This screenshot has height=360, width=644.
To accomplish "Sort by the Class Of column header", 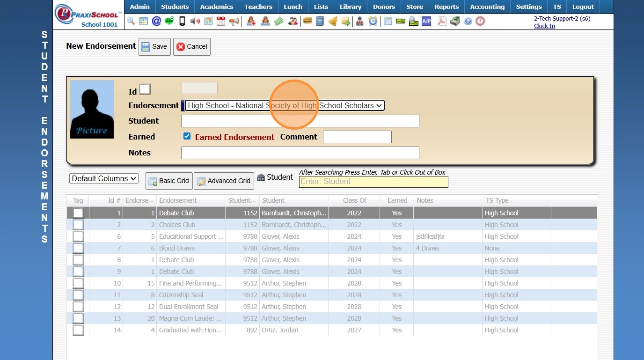I will [x=355, y=200].
